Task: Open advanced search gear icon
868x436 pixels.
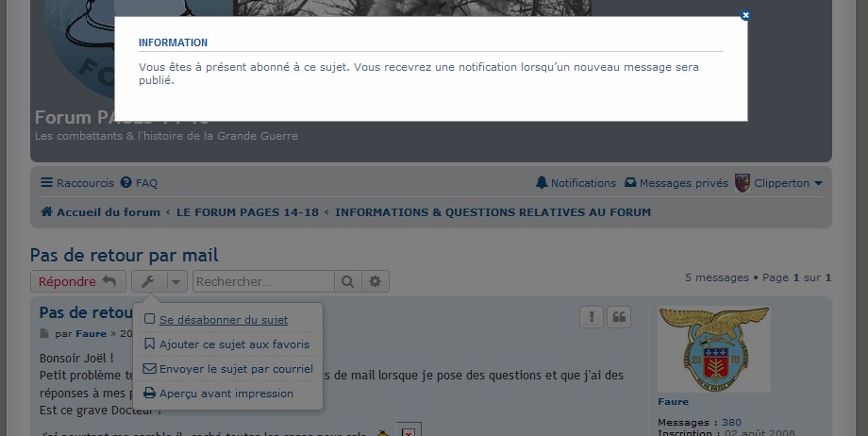Action: (x=376, y=281)
